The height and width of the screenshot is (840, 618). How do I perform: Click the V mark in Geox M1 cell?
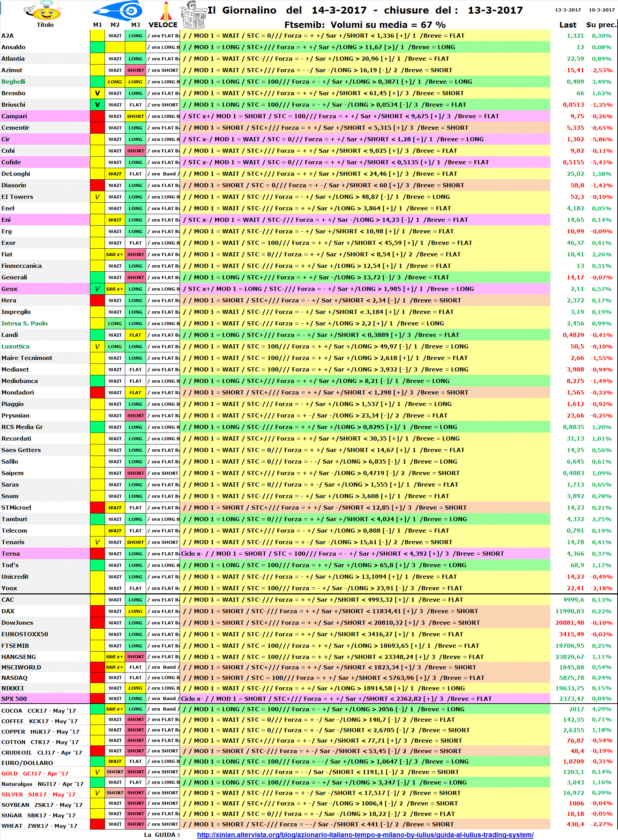97,289
